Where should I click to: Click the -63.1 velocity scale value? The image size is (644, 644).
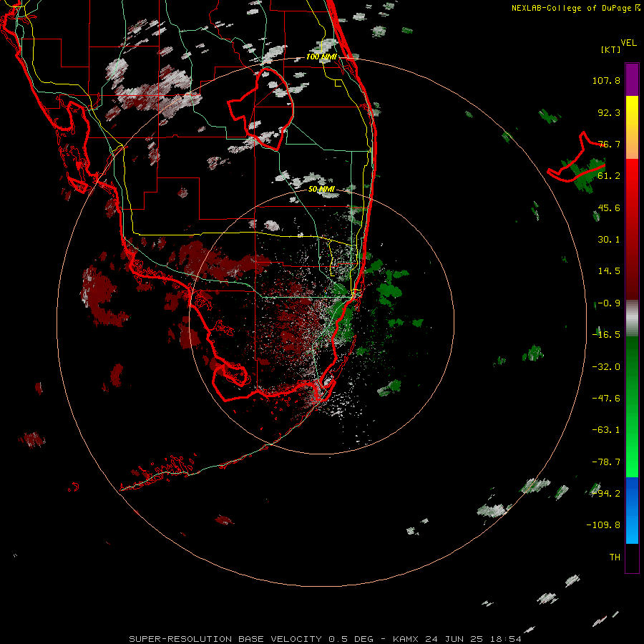(x=606, y=430)
